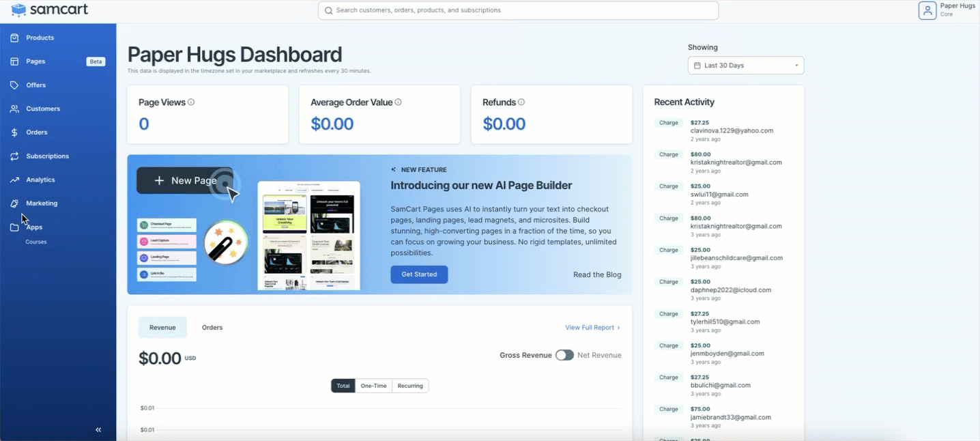Viewport: 980px width, 441px height.
Task: Click the Pages sidebar icon
Action: click(x=14, y=61)
